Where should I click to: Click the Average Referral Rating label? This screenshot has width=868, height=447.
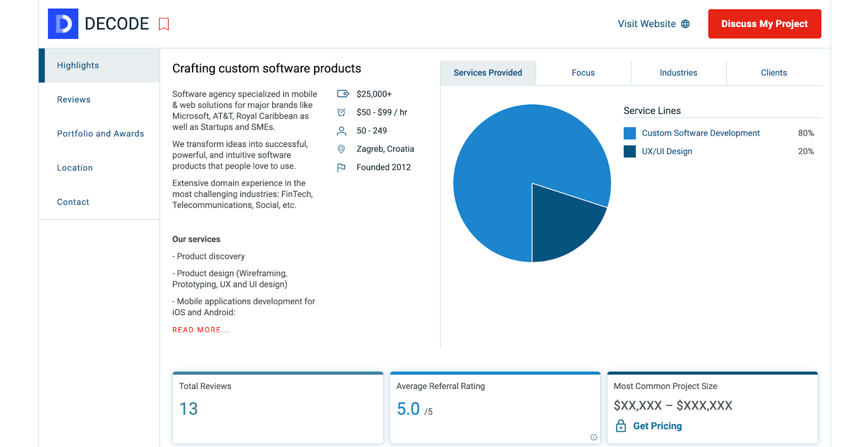441,386
